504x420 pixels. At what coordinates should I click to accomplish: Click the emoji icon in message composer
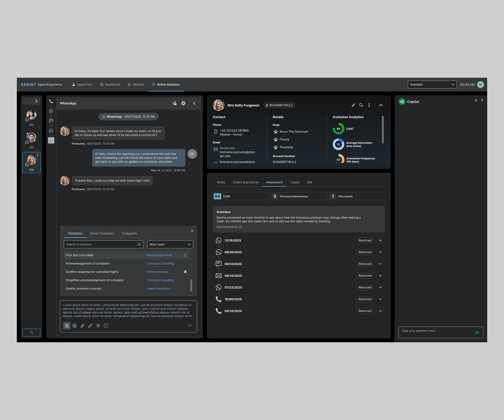(75, 325)
